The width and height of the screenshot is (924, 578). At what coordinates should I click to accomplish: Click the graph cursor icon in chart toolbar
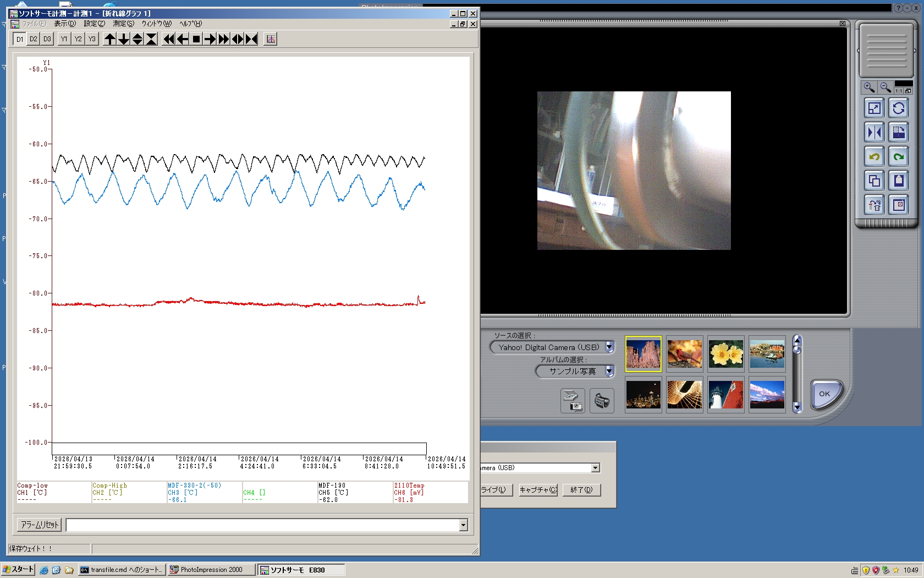coord(270,39)
